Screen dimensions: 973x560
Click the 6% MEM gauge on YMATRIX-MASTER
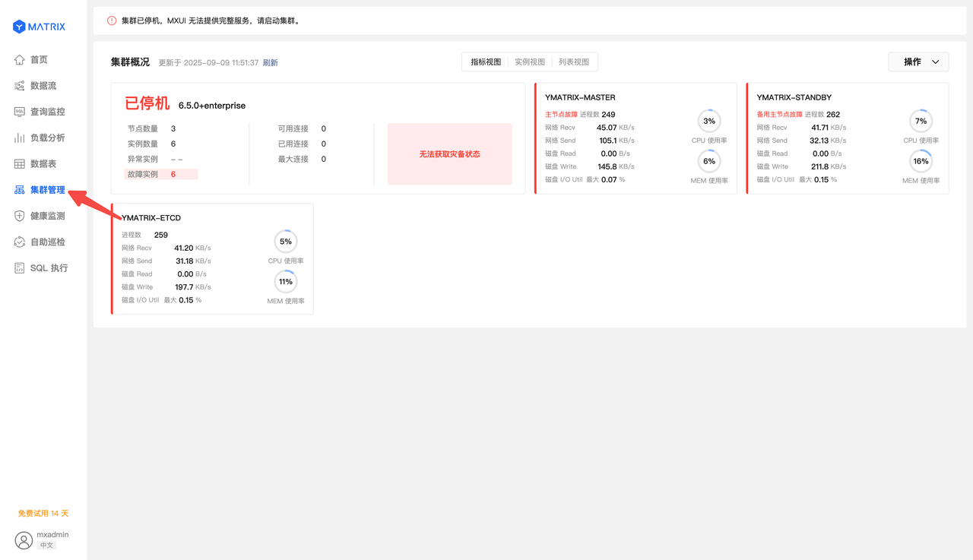[x=709, y=161]
